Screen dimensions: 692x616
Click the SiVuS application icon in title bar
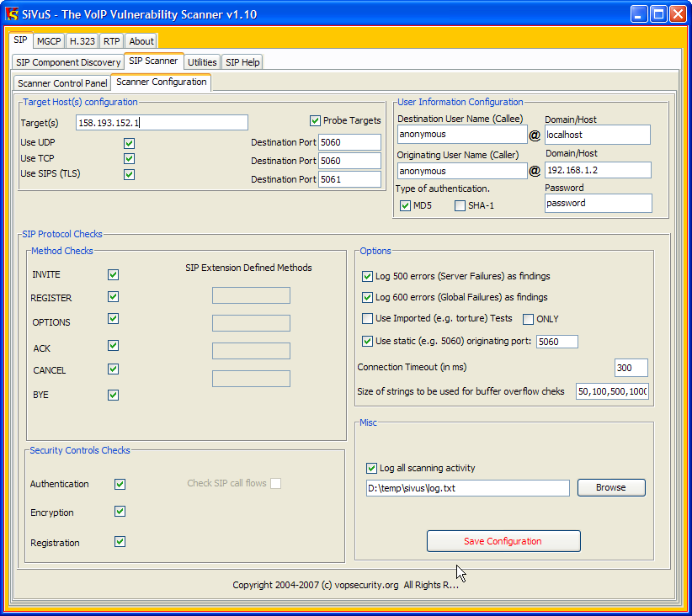[x=12, y=14]
